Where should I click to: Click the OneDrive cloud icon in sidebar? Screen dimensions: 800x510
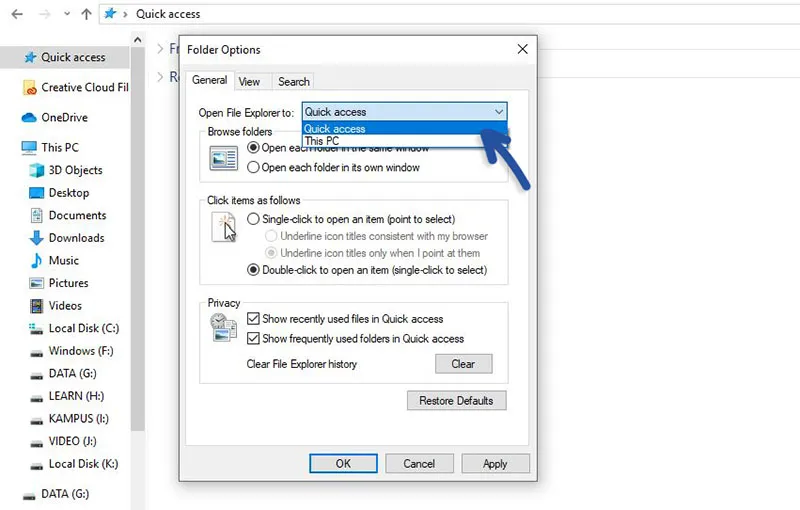29,118
